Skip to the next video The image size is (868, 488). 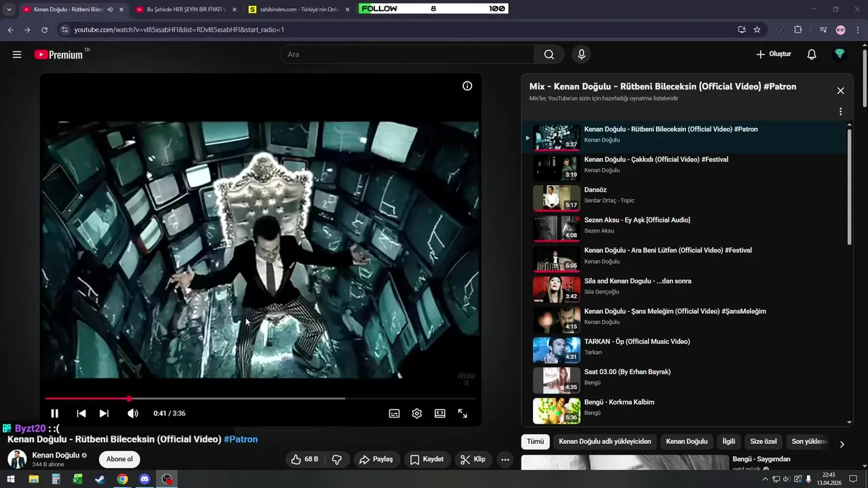click(104, 413)
